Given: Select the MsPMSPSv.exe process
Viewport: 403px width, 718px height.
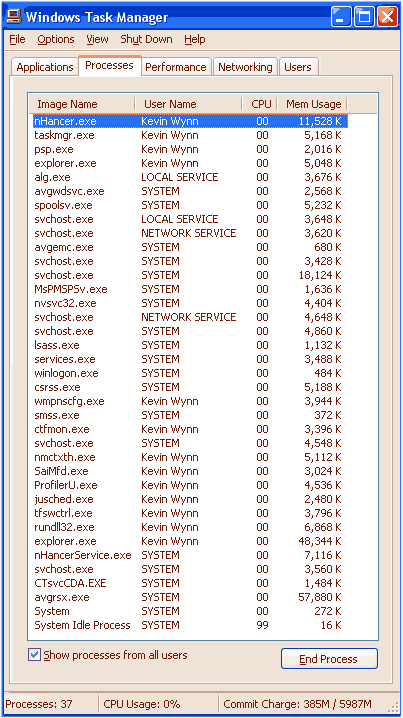Looking at the screenshot, I should [190, 289].
